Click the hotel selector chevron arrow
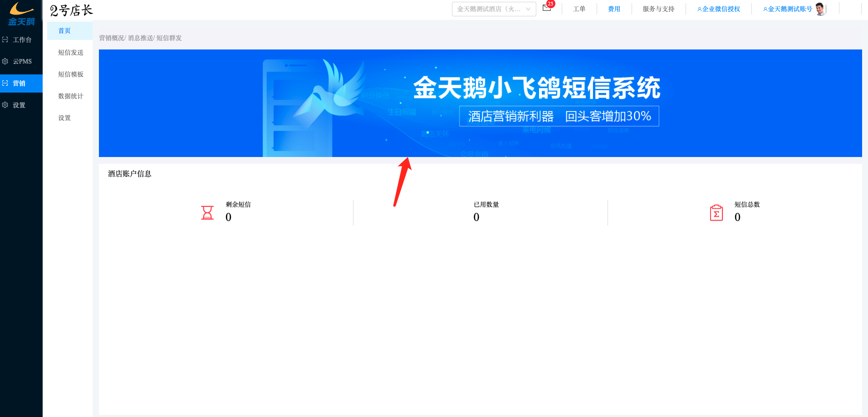Viewport: 868px width, 417px height. (528, 9)
